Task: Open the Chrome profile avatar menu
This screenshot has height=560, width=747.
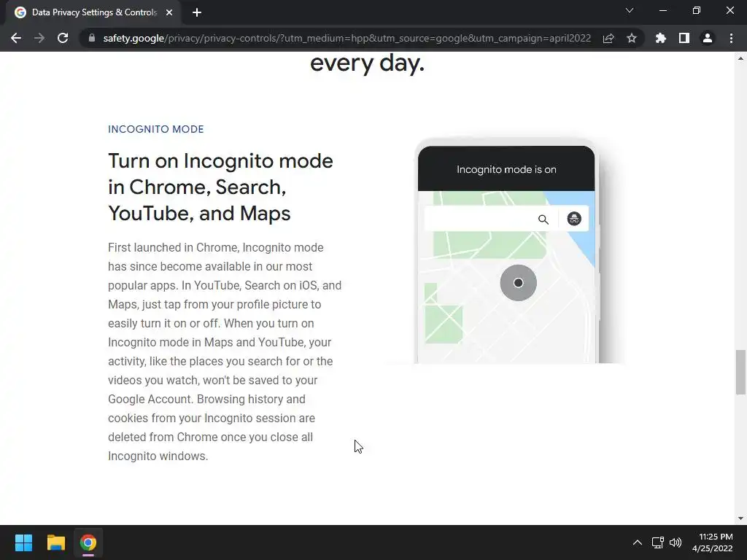Action: (708, 38)
